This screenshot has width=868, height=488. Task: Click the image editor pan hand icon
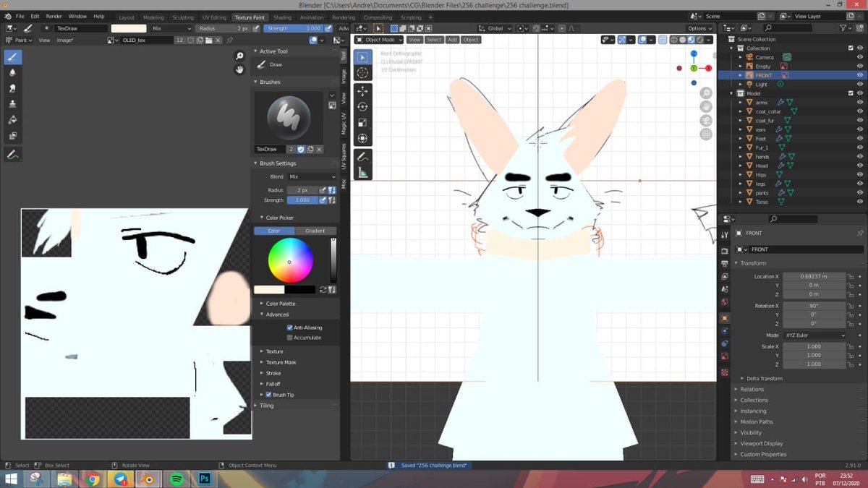coord(239,70)
